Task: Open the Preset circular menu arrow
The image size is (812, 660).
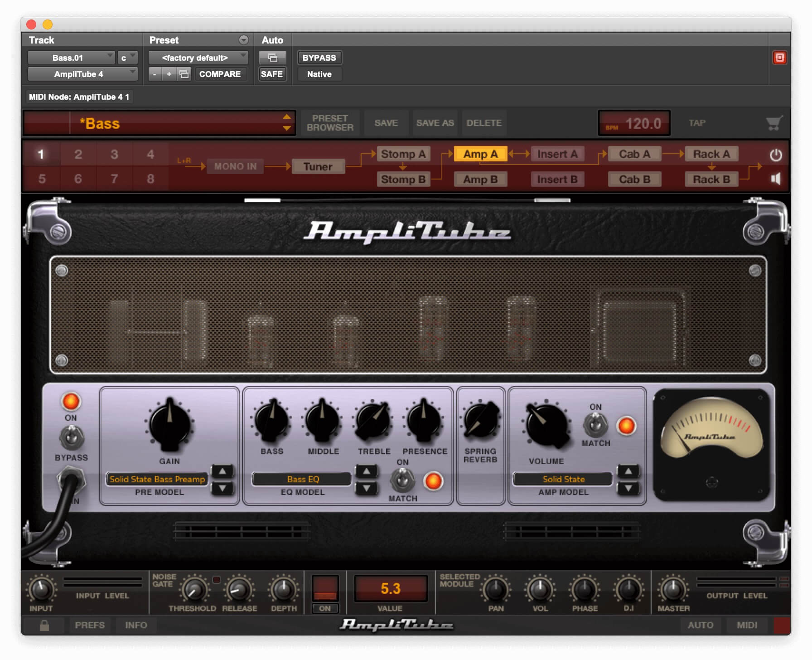Action: pyautogui.click(x=244, y=40)
